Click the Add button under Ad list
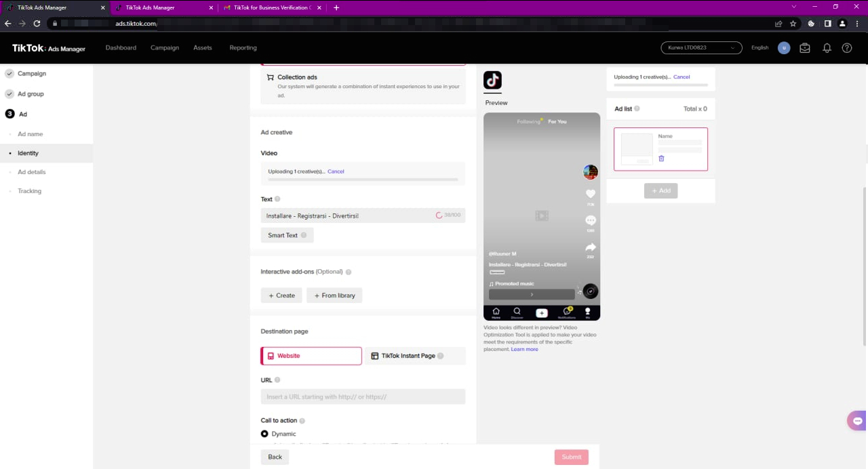Image resolution: width=868 pixels, height=469 pixels. tap(660, 190)
